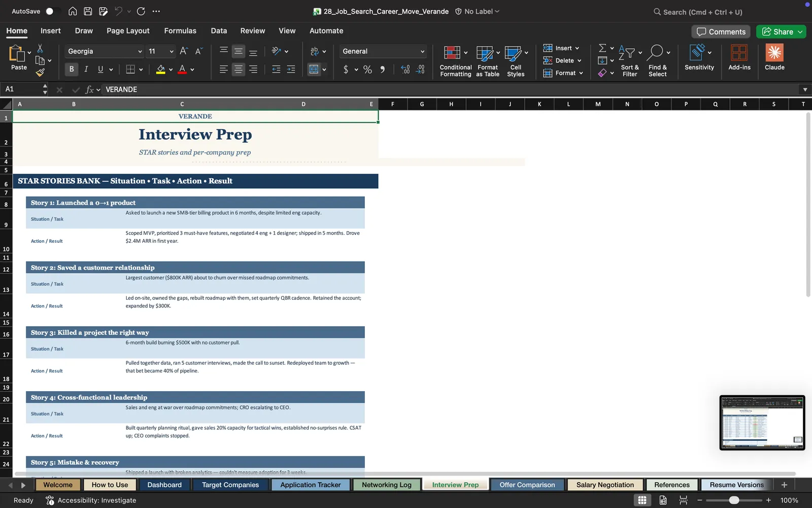This screenshot has width=812, height=508.
Task: Open Find & Select magnifier
Action: [x=658, y=61]
